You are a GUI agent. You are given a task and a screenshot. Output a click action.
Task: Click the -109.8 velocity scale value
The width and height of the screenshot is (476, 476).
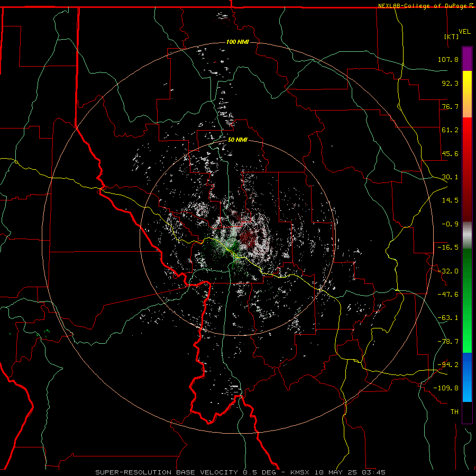tap(446, 388)
